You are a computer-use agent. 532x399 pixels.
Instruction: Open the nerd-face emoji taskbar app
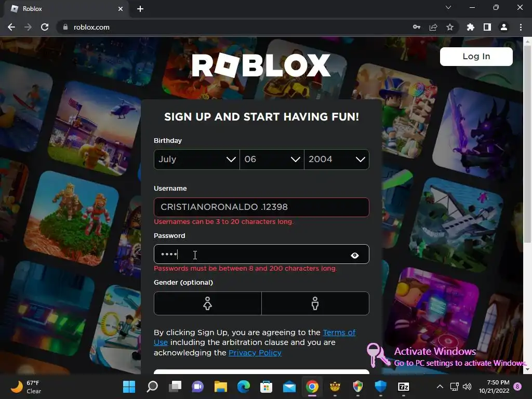335,387
